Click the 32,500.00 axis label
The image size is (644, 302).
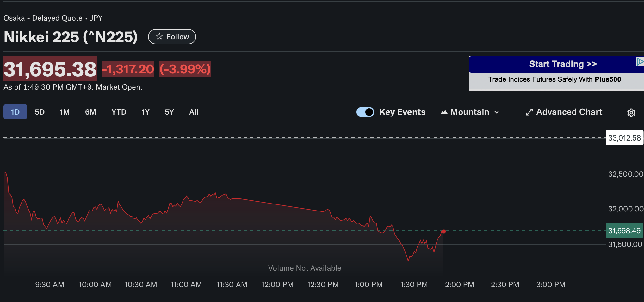pos(626,174)
